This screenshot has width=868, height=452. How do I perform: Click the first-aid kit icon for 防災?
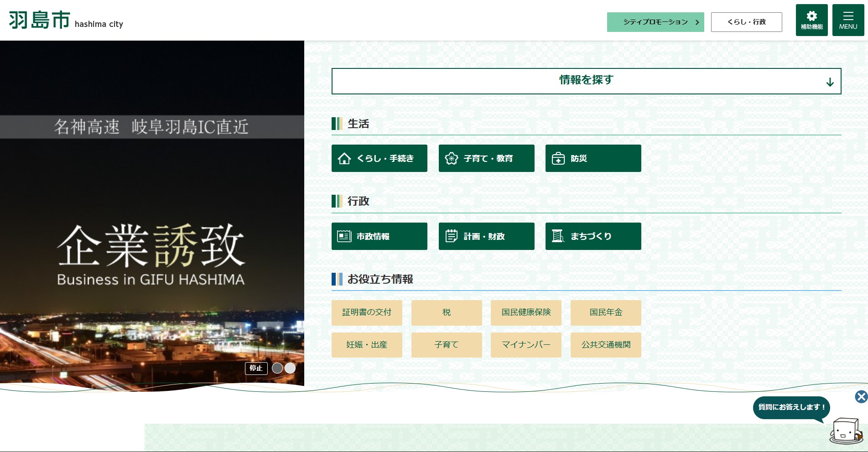point(558,158)
